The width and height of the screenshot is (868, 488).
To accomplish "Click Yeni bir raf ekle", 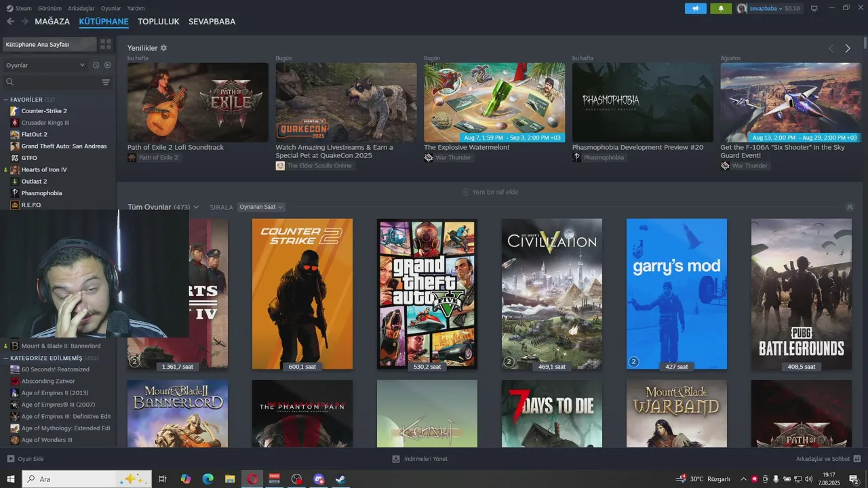I will (490, 192).
